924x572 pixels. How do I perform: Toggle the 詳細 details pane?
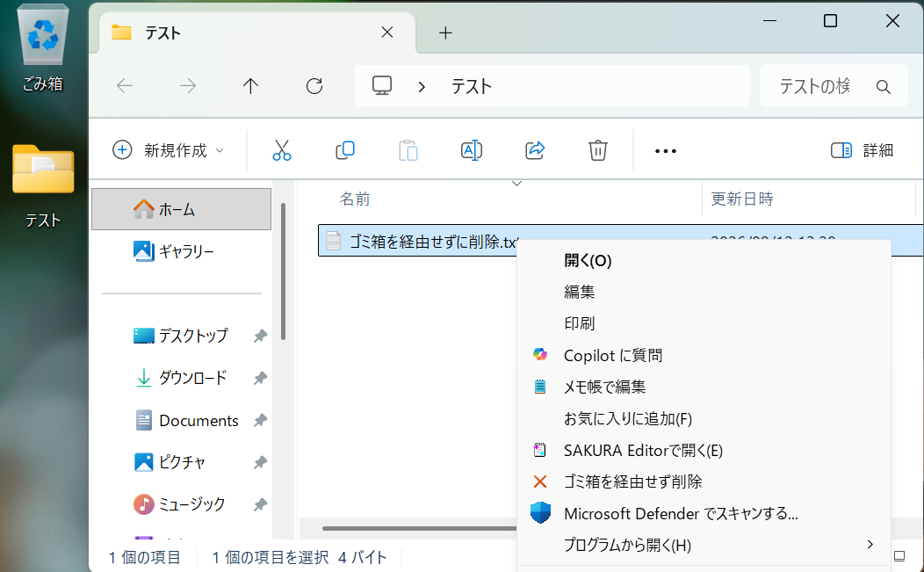(863, 150)
